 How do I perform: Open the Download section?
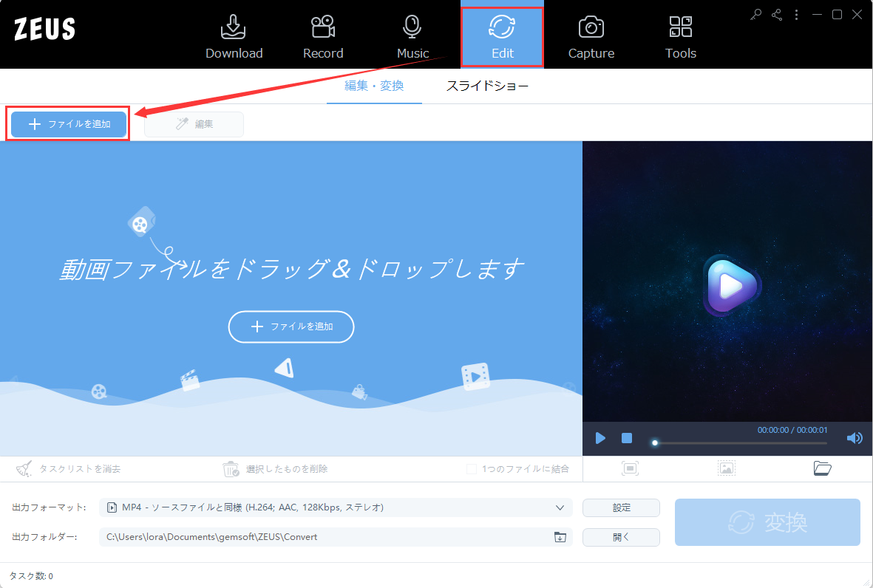tap(234, 37)
